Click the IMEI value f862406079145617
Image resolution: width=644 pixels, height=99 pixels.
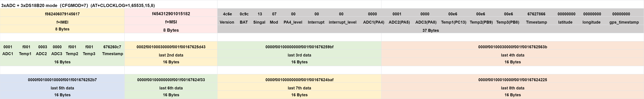click(x=62, y=14)
